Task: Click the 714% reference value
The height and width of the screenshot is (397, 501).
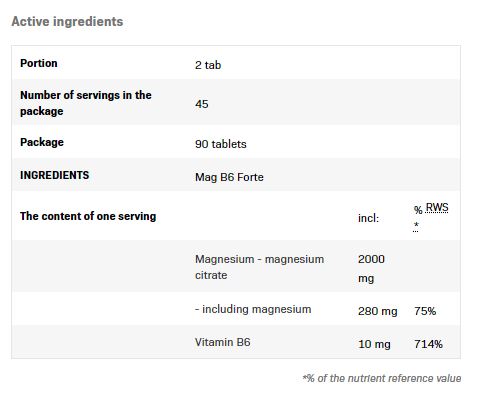Action: pyautogui.click(x=428, y=344)
